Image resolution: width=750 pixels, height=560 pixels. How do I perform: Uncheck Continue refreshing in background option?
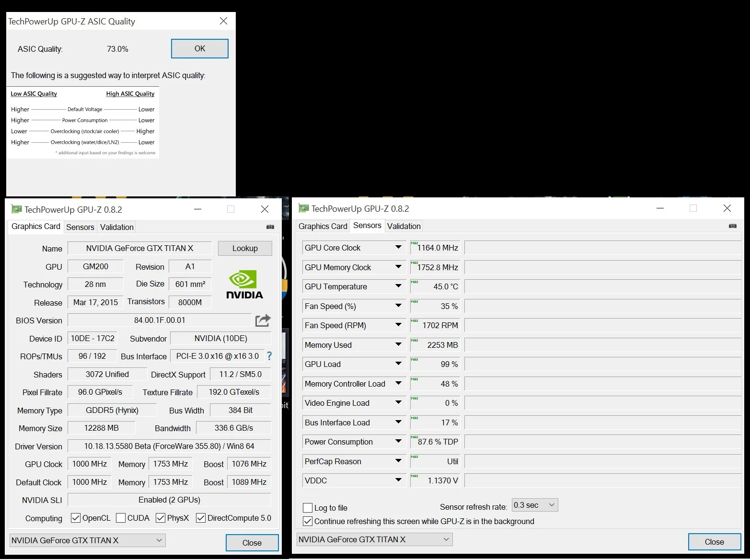308,521
